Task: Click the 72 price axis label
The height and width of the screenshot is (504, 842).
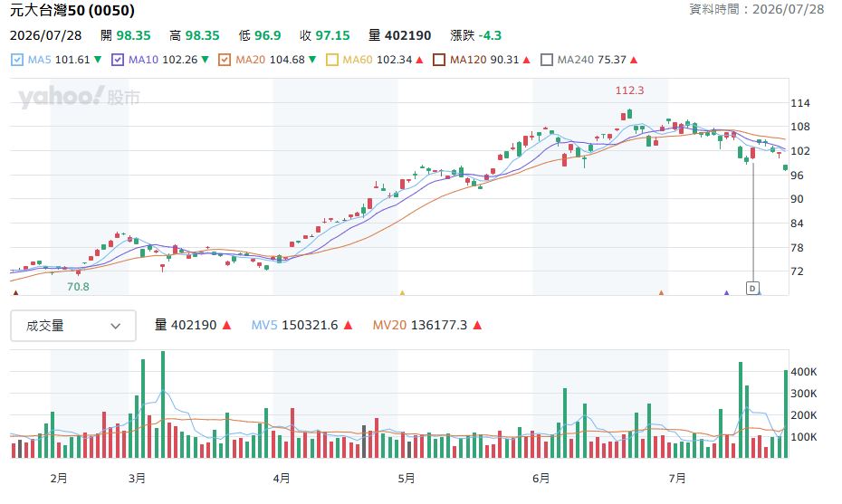Action: click(x=797, y=271)
